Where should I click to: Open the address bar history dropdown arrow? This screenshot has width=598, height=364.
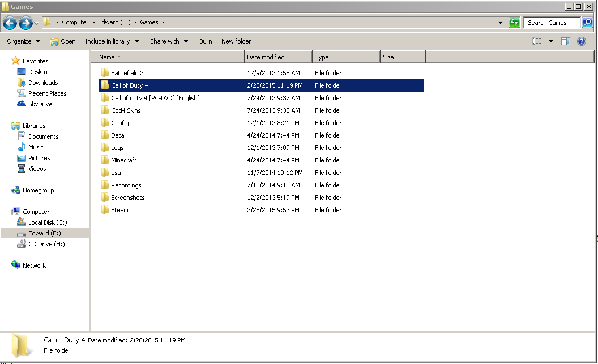tap(500, 23)
